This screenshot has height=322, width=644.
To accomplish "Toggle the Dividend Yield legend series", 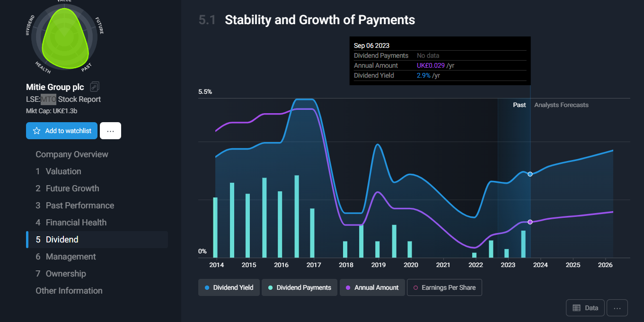I will pos(229,287).
